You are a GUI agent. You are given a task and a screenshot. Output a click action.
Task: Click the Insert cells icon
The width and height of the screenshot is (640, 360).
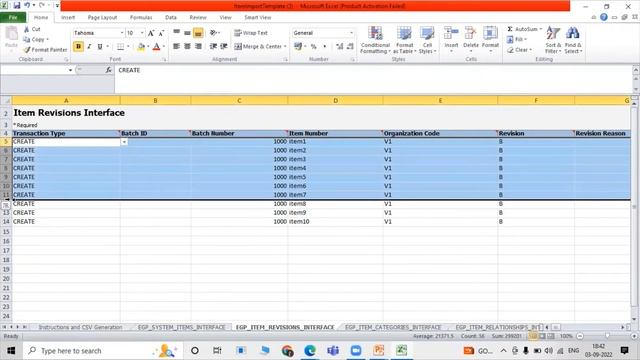point(451,33)
